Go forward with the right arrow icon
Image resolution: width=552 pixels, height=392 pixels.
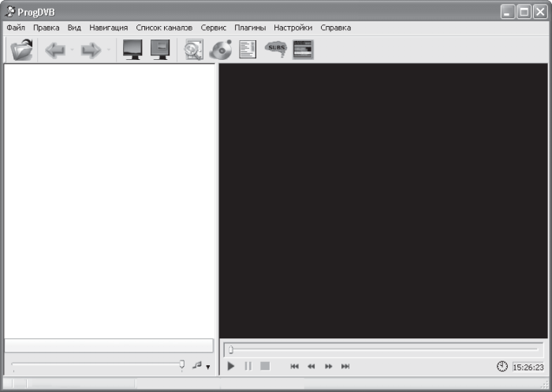coord(91,50)
